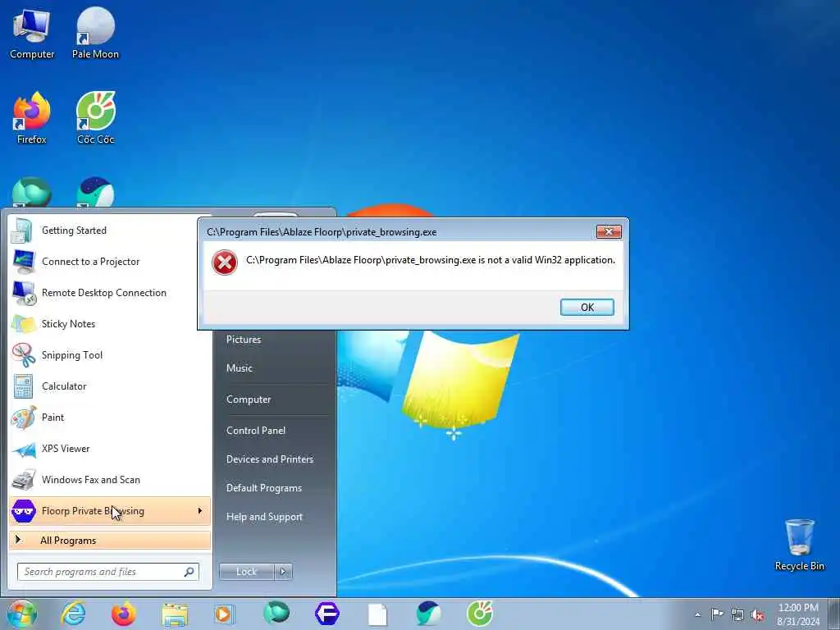Expand Floorp Private Browsing jump list arrow
This screenshot has height=630, width=840.
click(x=200, y=510)
